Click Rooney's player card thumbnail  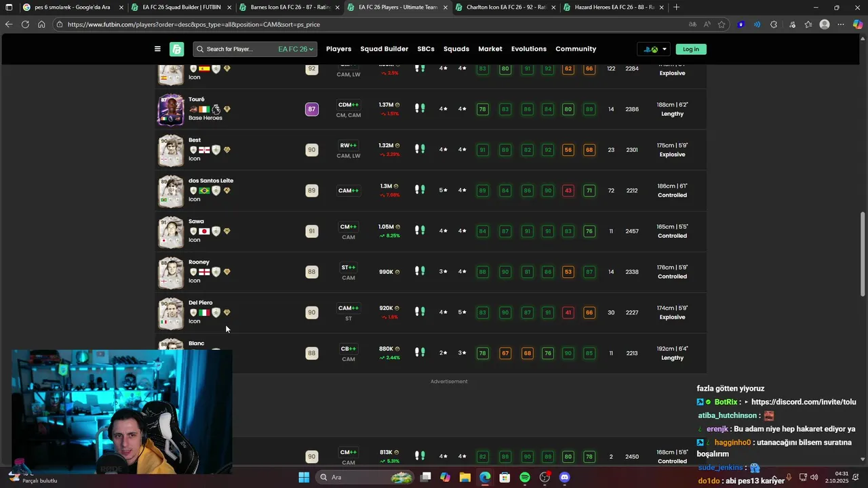tap(171, 272)
